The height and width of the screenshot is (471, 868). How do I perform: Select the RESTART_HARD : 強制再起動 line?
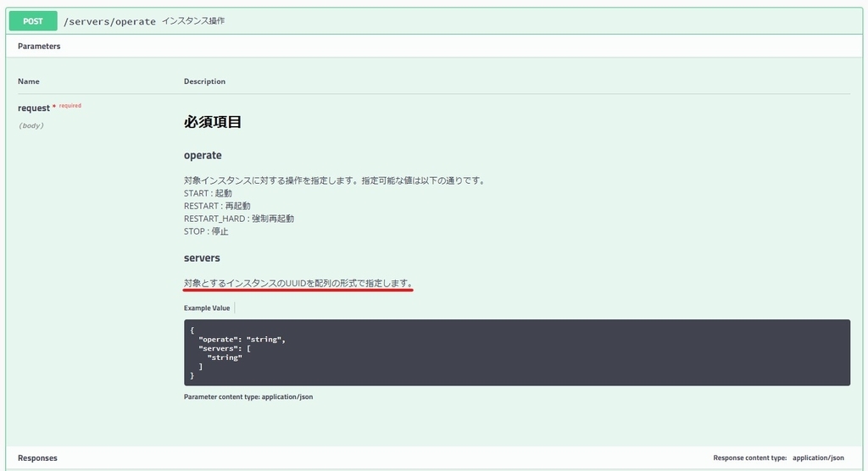pyautogui.click(x=238, y=219)
